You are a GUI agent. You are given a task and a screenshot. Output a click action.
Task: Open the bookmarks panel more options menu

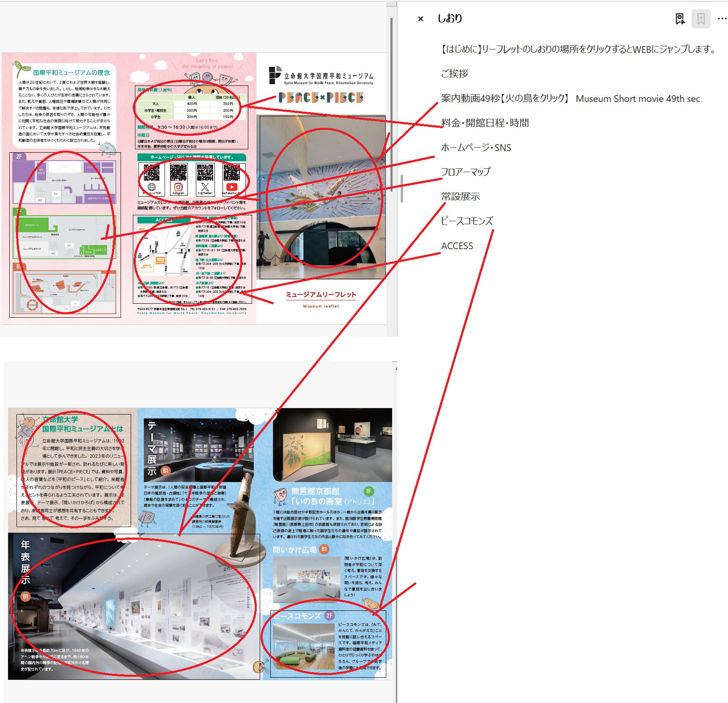(722, 19)
